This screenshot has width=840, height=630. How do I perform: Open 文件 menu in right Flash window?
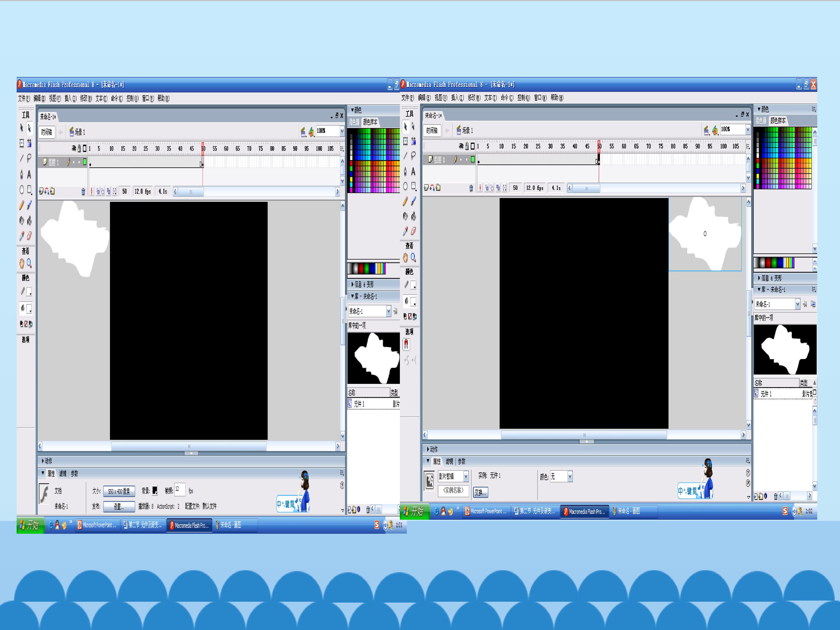(x=407, y=98)
